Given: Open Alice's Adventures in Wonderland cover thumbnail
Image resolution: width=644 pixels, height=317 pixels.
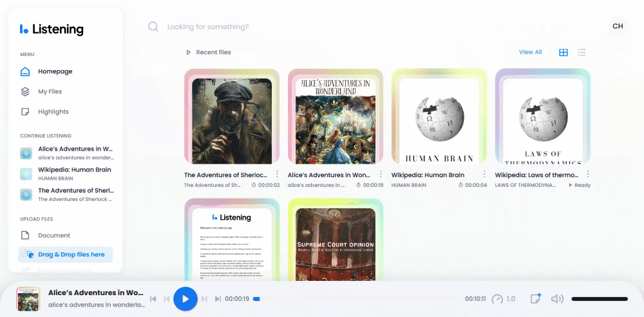Looking at the screenshot, I should (336, 118).
